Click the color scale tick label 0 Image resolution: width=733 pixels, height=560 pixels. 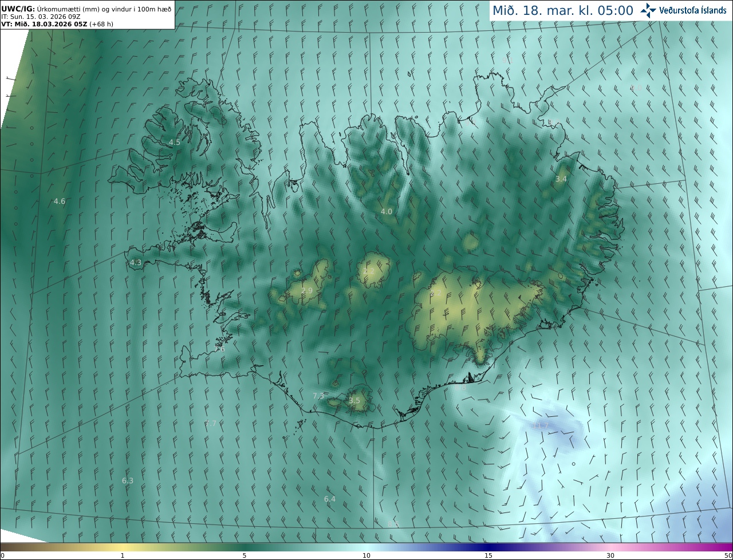[2, 555]
